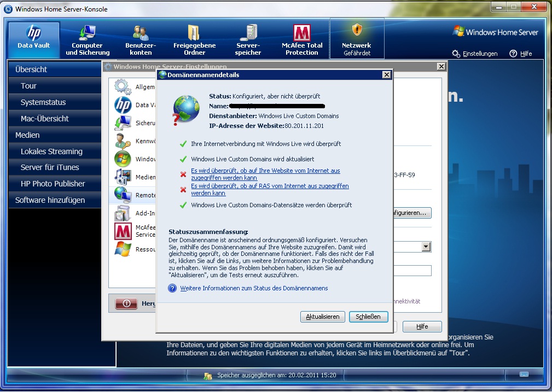
Task: Click 'Konfiguriert, aber nicht überprüft' status
Action: [276, 96]
